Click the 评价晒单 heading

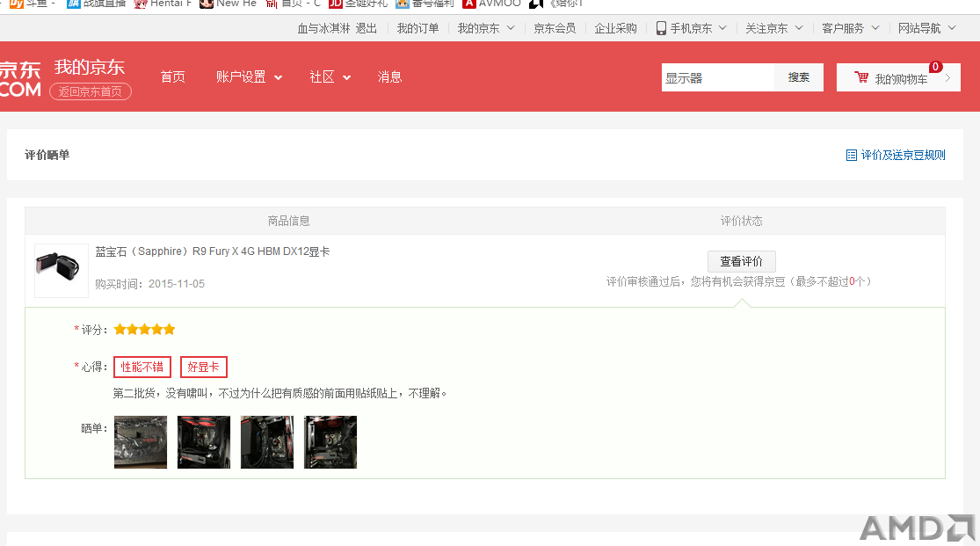click(47, 155)
